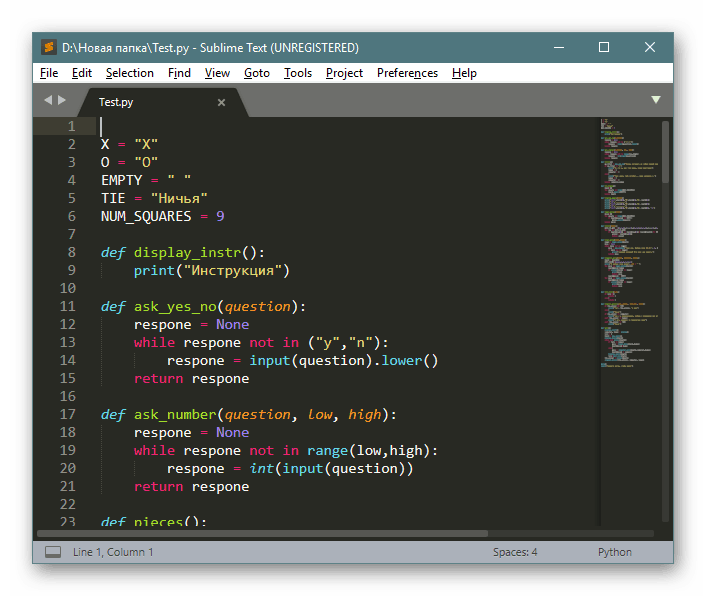Toggle the side bar icon in status bar
The image size is (706, 596).
click(x=52, y=552)
